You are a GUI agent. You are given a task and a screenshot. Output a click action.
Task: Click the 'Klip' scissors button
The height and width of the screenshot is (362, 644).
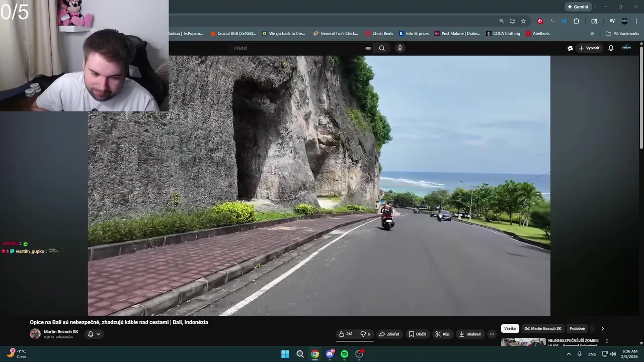[x=443, y=334]
